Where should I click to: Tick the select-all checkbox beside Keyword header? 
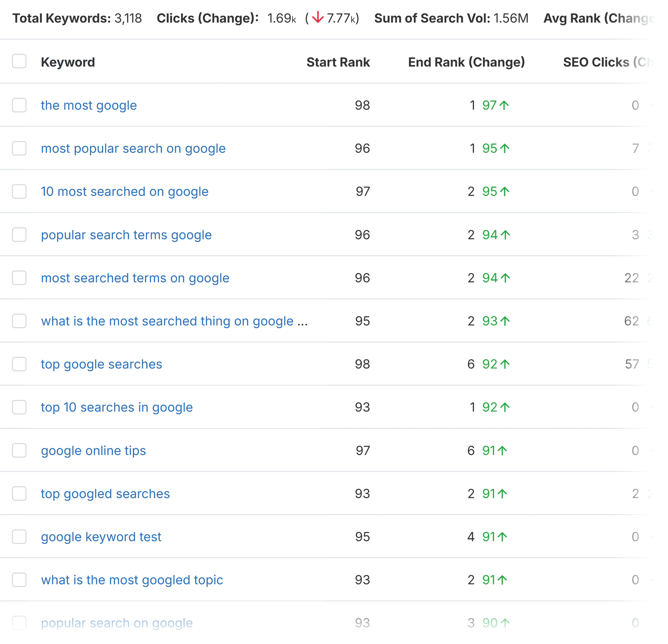19,61
